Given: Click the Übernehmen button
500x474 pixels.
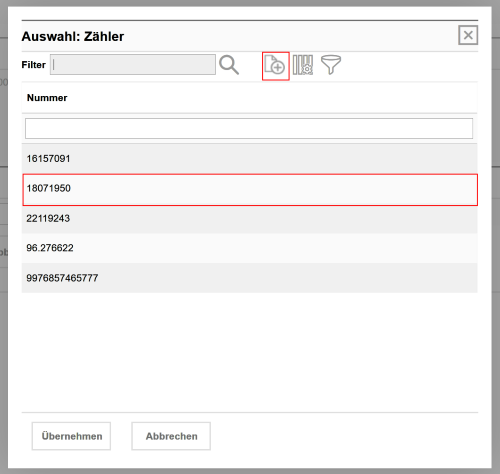Looking at the screenshot, I should click(x=71, y=436).
